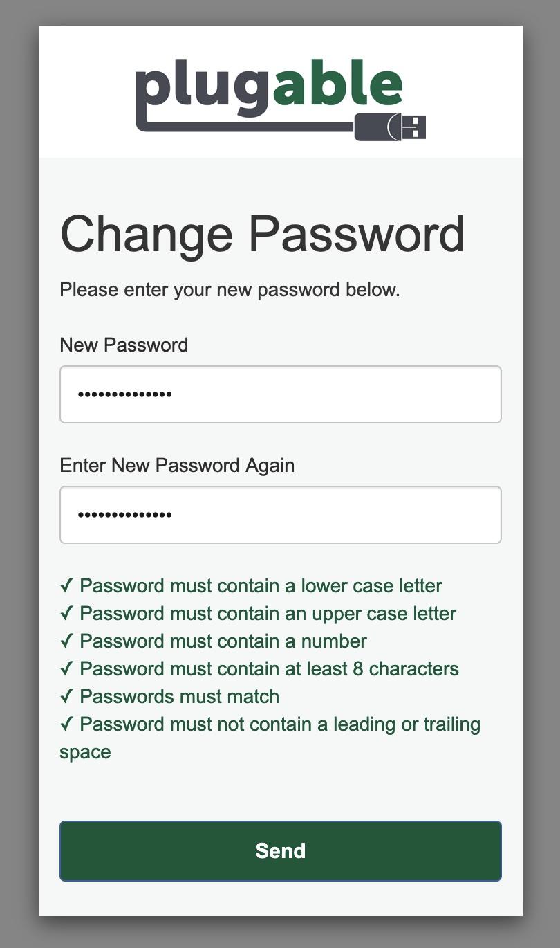
Task: Click the checkmark beside Passwords must match
Action: point(67,696)
